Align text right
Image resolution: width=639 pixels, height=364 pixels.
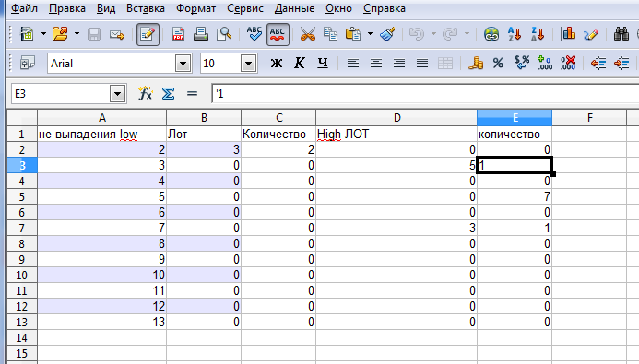click(399, 63)
